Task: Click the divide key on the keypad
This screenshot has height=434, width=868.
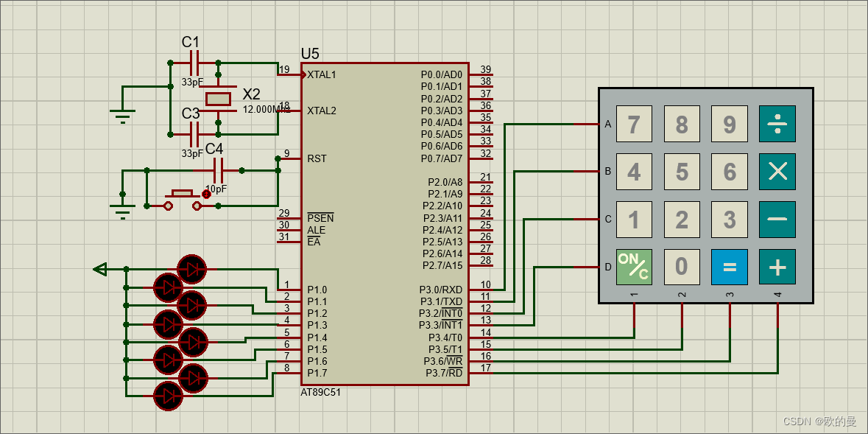Action: pyautogui.click(x=777, y=124)
